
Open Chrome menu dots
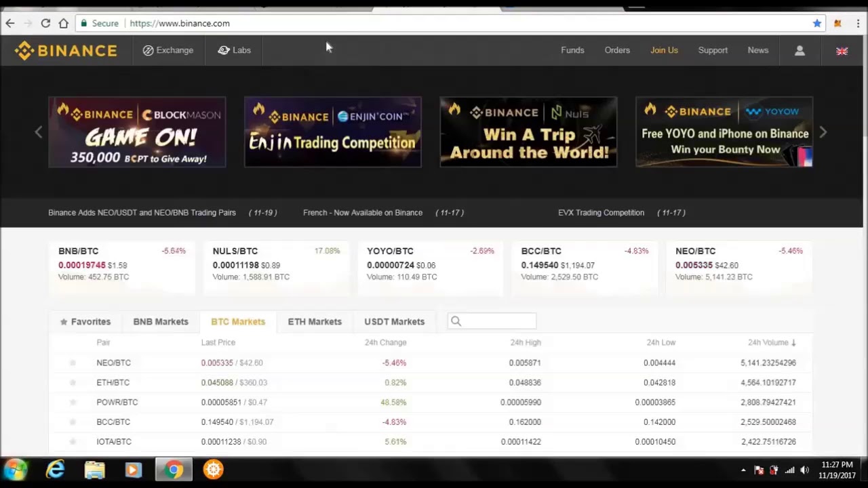(858, 23)
